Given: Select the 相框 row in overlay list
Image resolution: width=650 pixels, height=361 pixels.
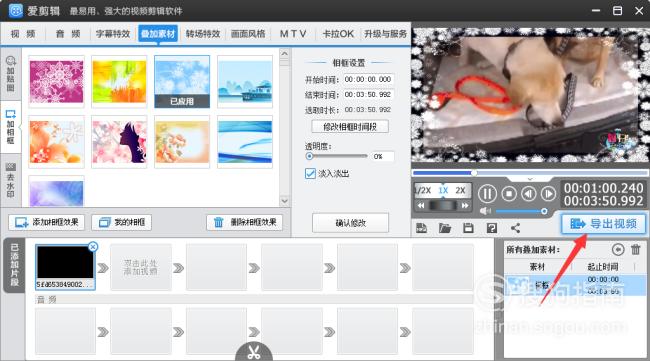Looking at the screenshot, I should (575, 285).
